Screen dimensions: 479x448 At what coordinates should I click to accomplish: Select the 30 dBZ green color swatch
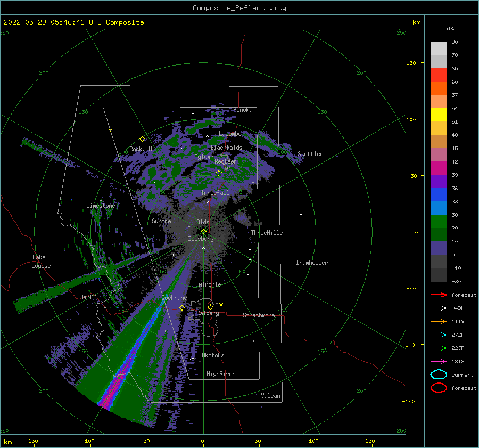(439, 222)
